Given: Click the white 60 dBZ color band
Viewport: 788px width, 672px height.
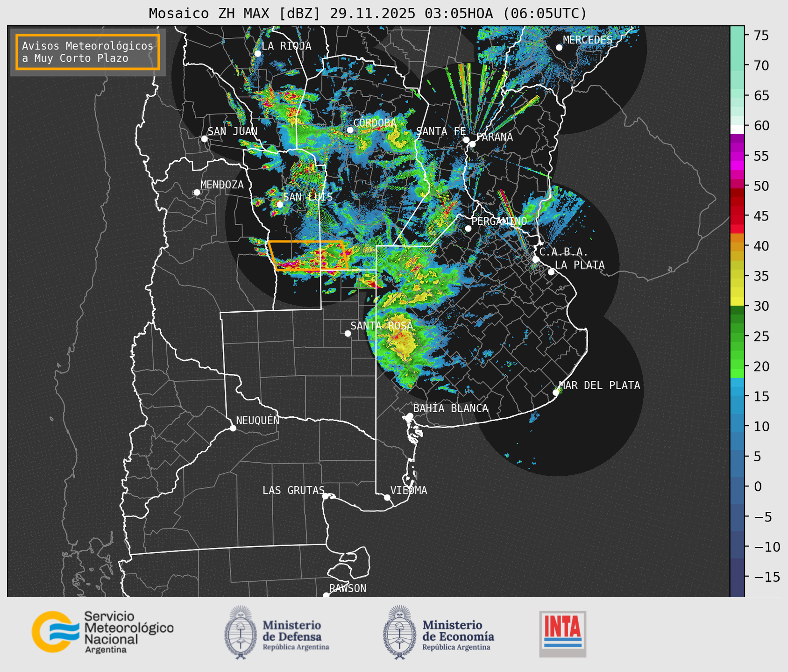Looking at the screenshot, I should click(x=737, y=129).
